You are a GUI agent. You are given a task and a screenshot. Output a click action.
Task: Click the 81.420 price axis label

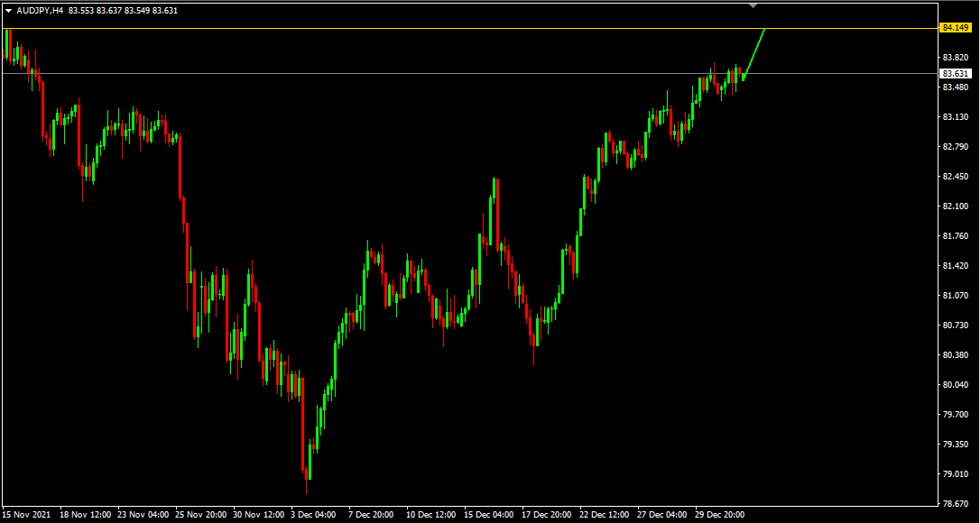[955, 266]
